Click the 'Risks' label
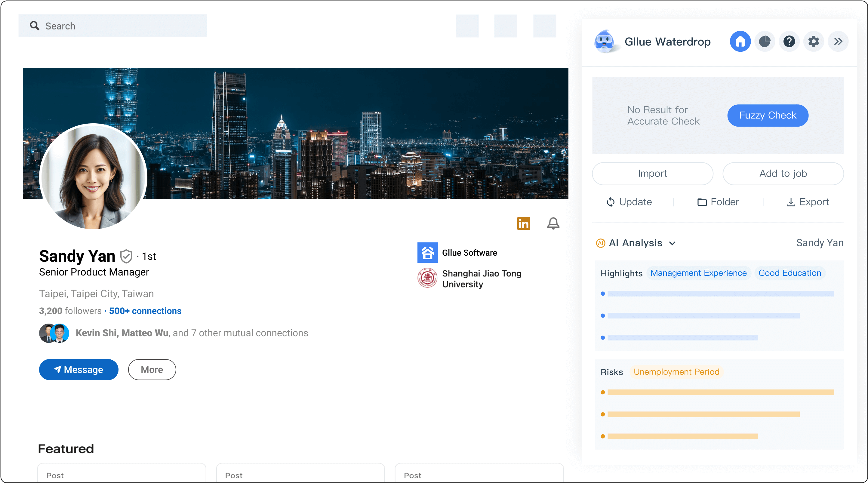The height and width of the screenshot is (483, 868). click(611, 372)
